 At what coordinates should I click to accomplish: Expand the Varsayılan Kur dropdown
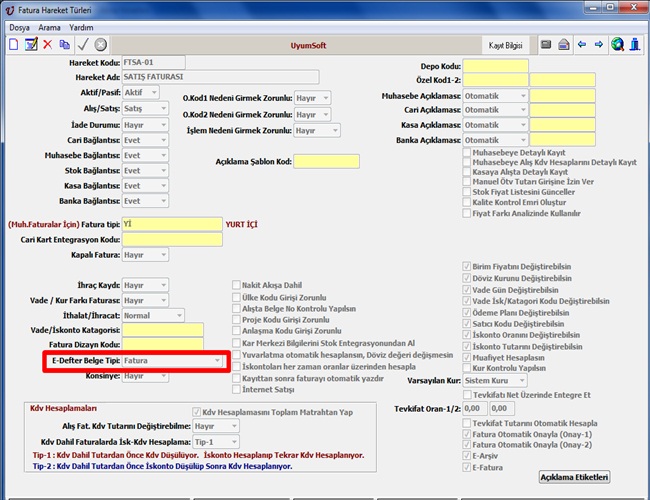tap(495, 380)
